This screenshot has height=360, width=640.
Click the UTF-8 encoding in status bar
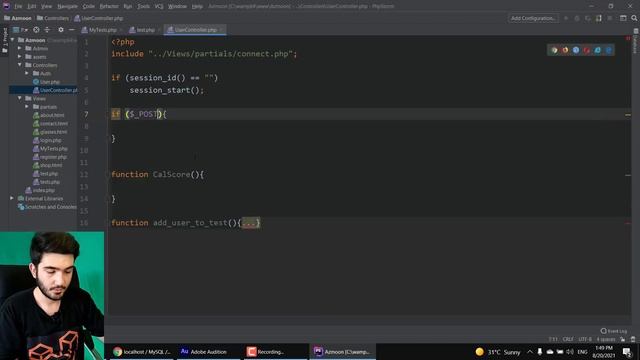(585, 339)
